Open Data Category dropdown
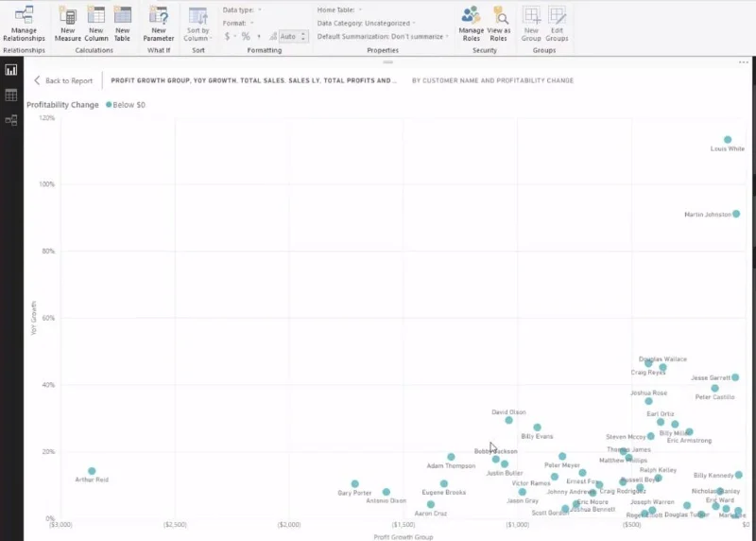This screenshot has width=756, height=541. click(x=366, y=23)
